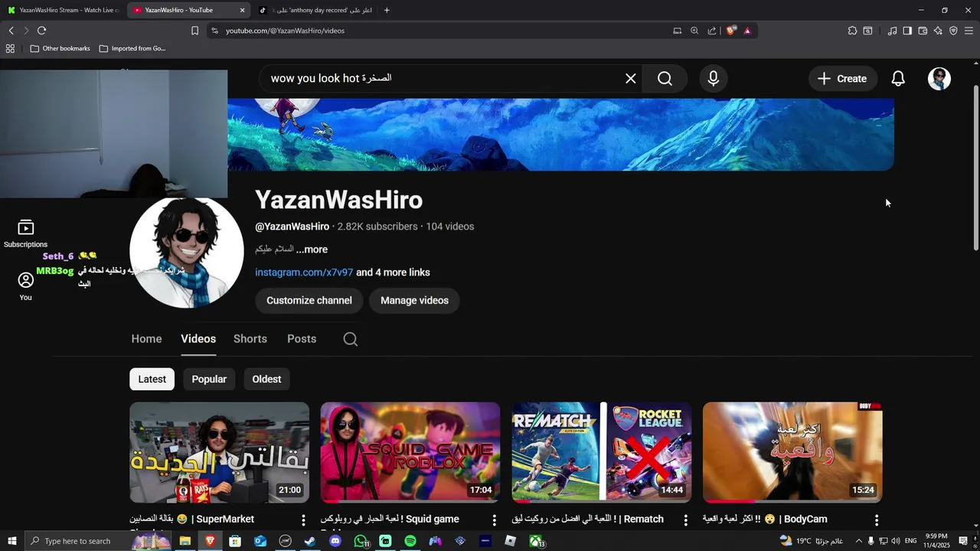Screen dimensions: 980x551
Task: Reload the page in browser toolbar
Action: (41, 31)
